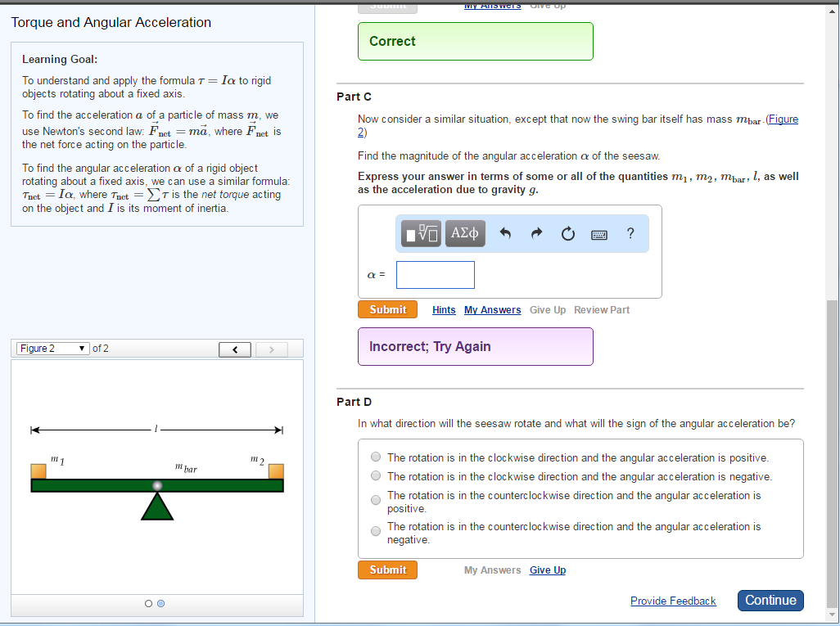
Task: Select clockwise rotation with positive angular acceleration
Action: pyautogui.click(x=376, y=457)
